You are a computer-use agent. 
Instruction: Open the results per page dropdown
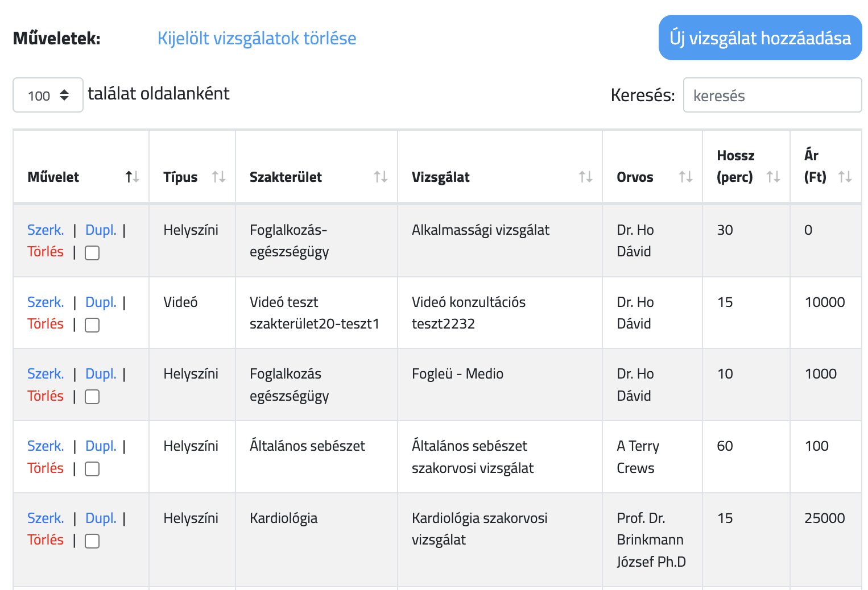48,95
